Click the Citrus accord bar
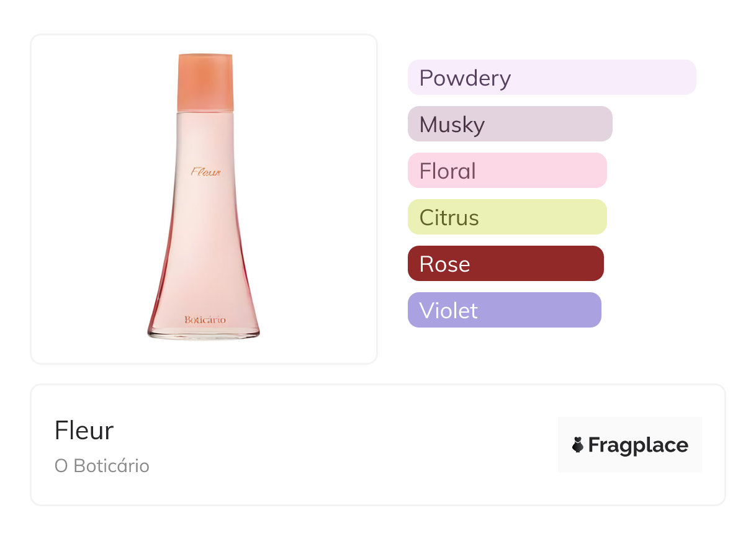The height and width of the screenshot is (536, 756). pos(506,217)
